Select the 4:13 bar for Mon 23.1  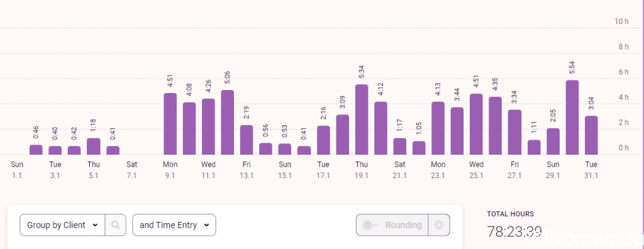pyautogui.click(x=438, y=128)
